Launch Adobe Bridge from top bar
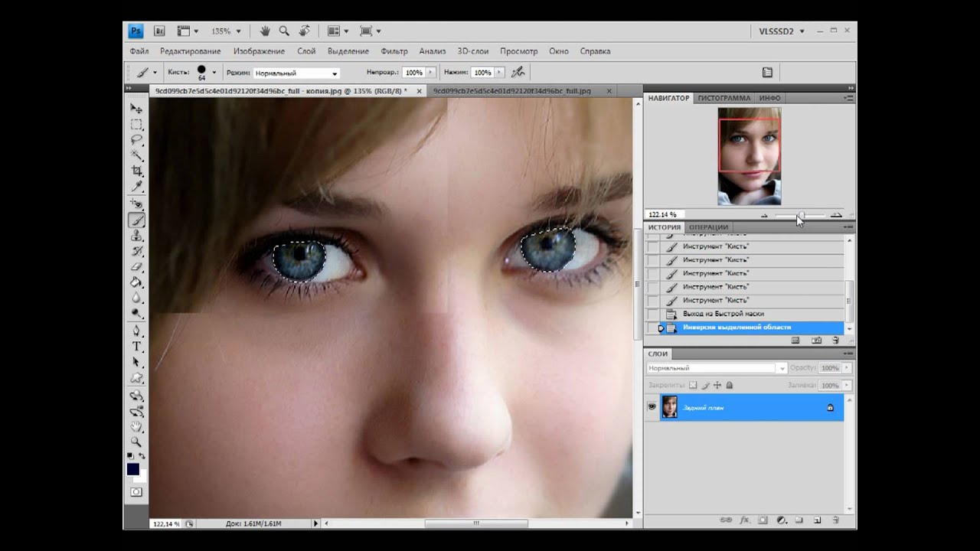980x551 pixels. point(160,31)
